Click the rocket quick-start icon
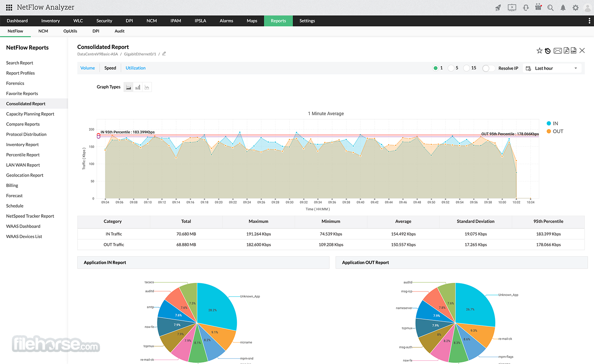This screenshot has height=364, width=594. tap(498, 8)
